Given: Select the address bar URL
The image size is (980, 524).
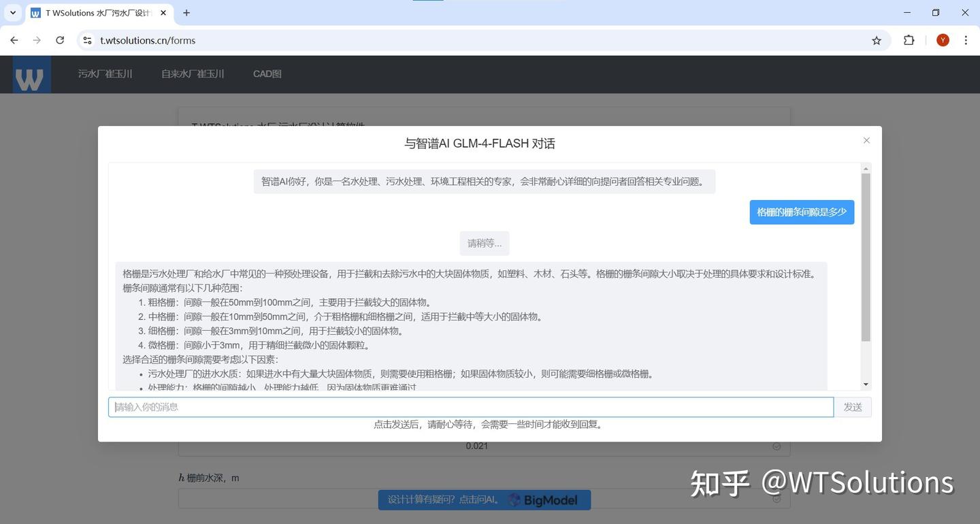Looking at the screenshot, I should click(x=148, y=40).
